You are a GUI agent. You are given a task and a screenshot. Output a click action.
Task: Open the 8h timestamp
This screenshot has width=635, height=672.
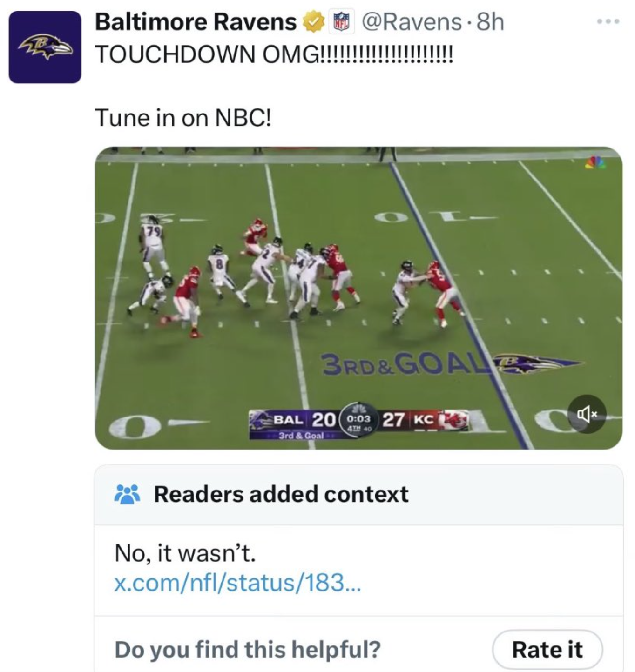[491, 22]
